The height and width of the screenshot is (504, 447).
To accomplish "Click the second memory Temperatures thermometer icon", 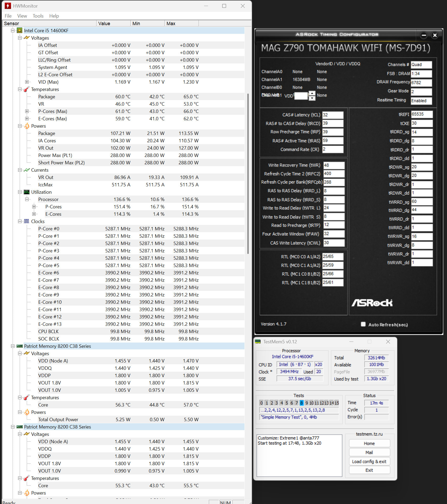I will point(26,478).
